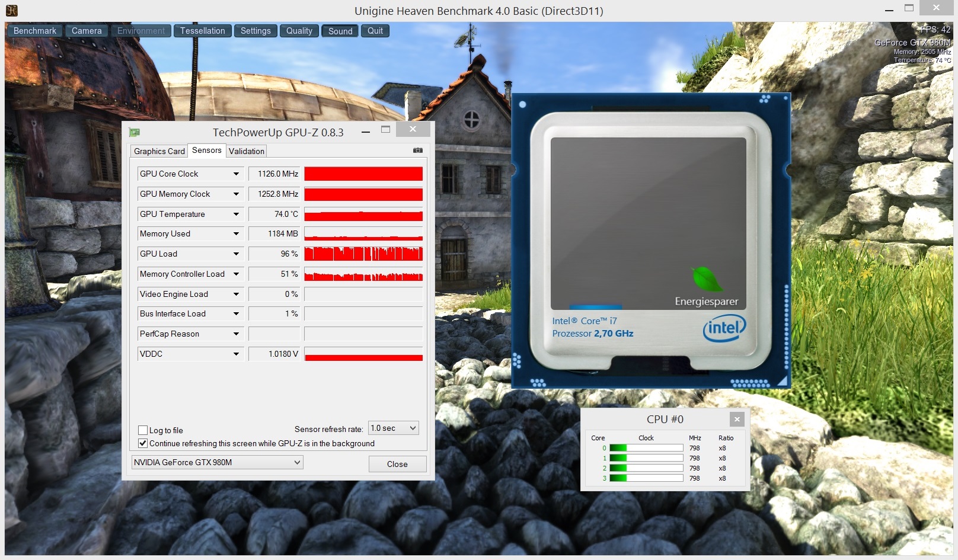
Task: Open the GPU Core Clock sensor dropdown
Action: point(236,174)
